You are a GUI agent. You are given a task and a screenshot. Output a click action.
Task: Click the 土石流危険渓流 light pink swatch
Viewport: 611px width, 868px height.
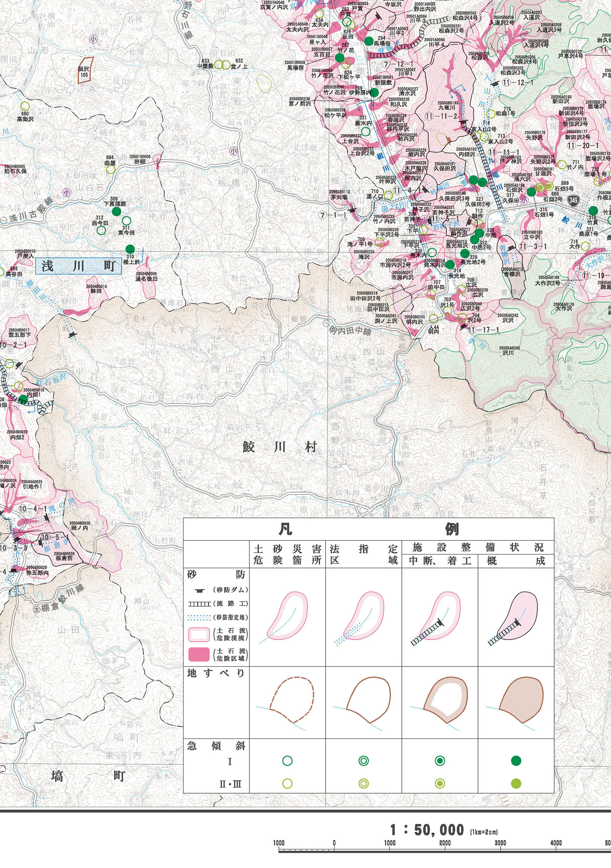pyautogui.click(x=199, y=635)
